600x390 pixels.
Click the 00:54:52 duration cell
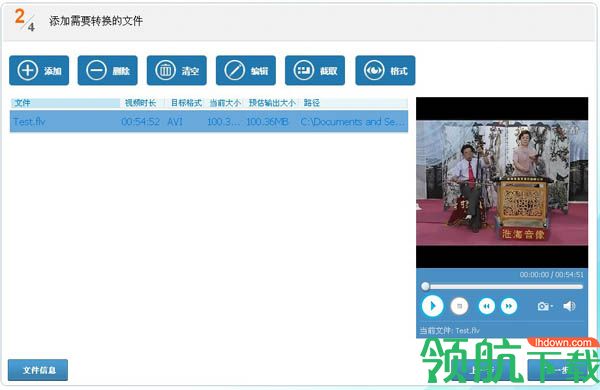click(140, 122)
